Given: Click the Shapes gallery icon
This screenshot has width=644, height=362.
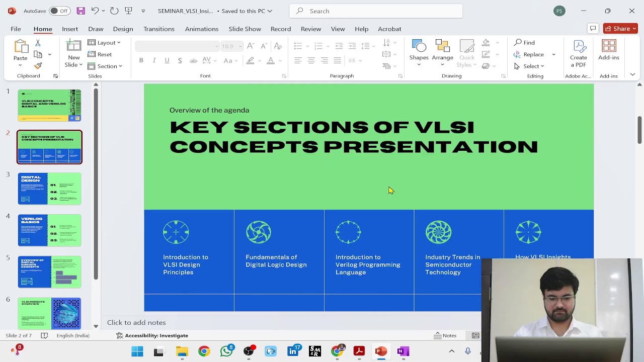Looking at the screenshot, I should (419, 46).
